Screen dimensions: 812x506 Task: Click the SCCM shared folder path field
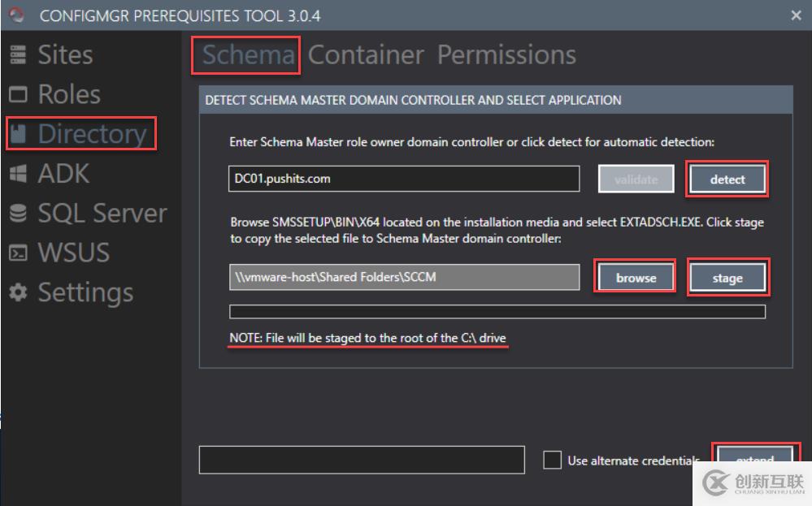point(404,277)
